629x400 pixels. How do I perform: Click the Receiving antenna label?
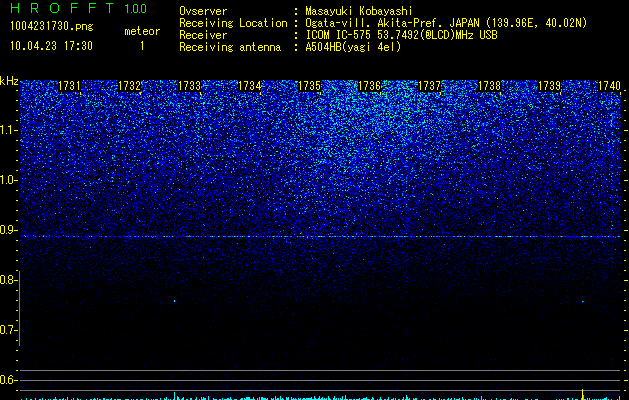pos(230,47)
